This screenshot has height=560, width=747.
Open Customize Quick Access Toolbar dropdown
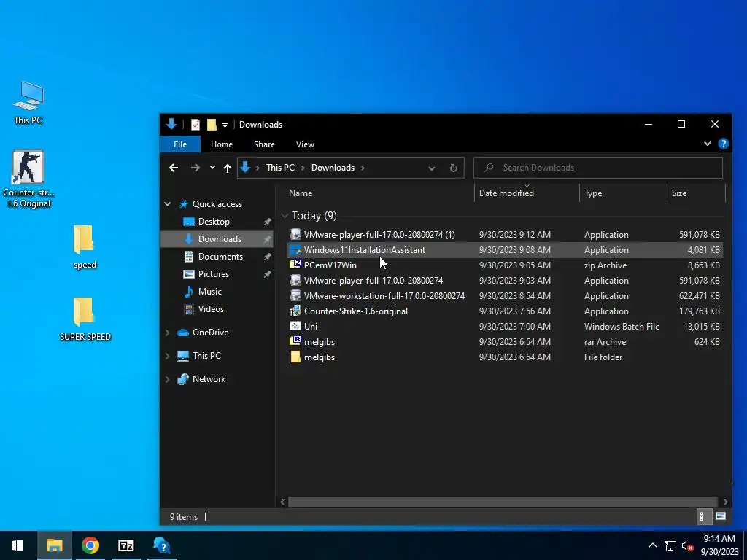(225, 125)
